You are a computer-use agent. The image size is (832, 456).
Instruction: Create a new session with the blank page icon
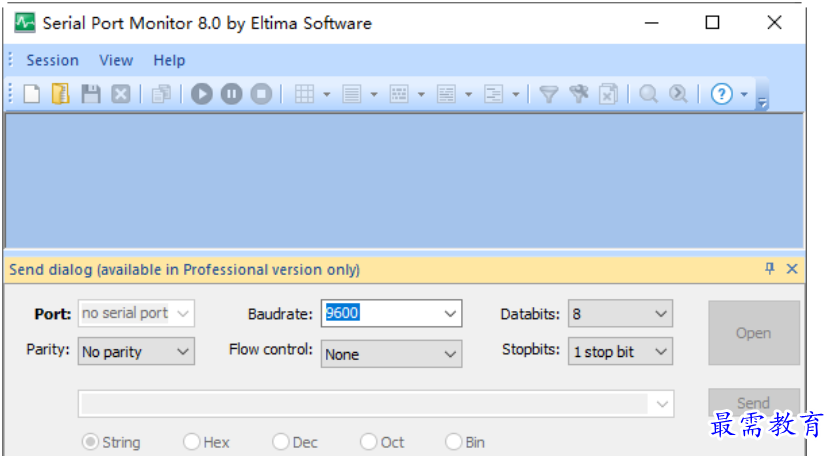click(32, 94)
